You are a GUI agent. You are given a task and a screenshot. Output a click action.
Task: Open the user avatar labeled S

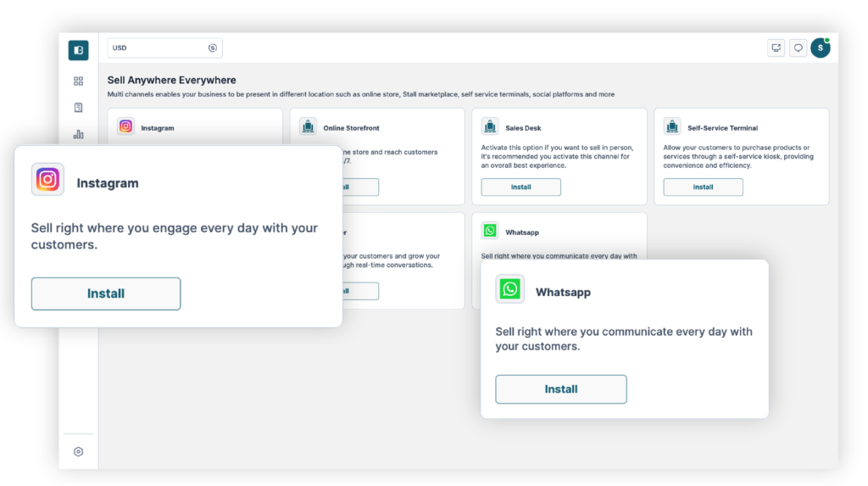pyautogui.click(x=820, y=48)
